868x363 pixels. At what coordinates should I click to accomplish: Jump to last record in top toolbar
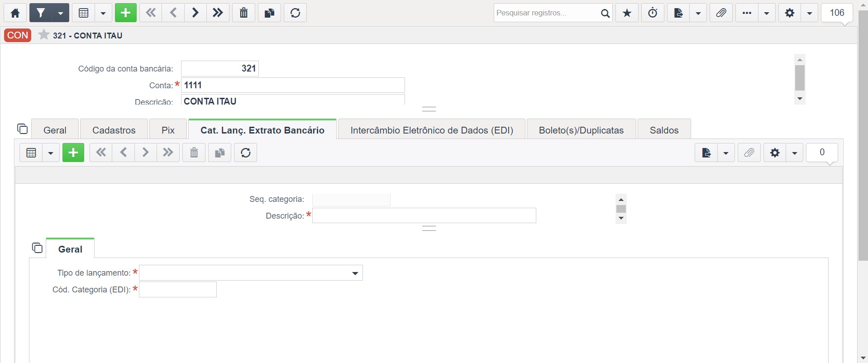pos(218,13)
